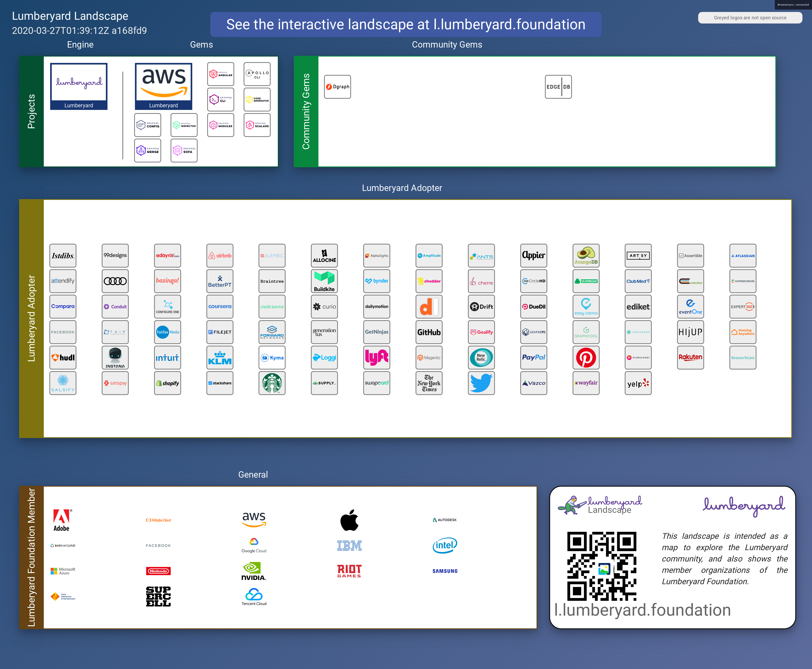Click the Starbucks logo card
Screen dimensions: 812x669
coord(272,383)
